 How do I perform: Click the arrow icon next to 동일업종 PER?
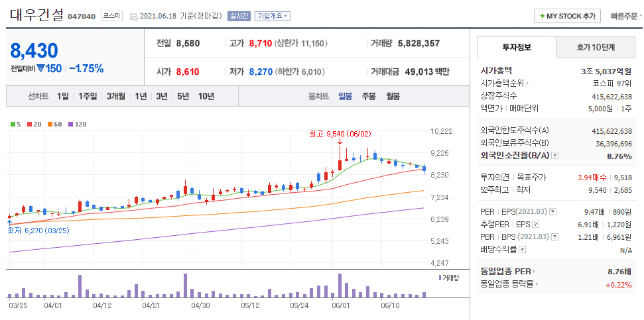point(534,272)
